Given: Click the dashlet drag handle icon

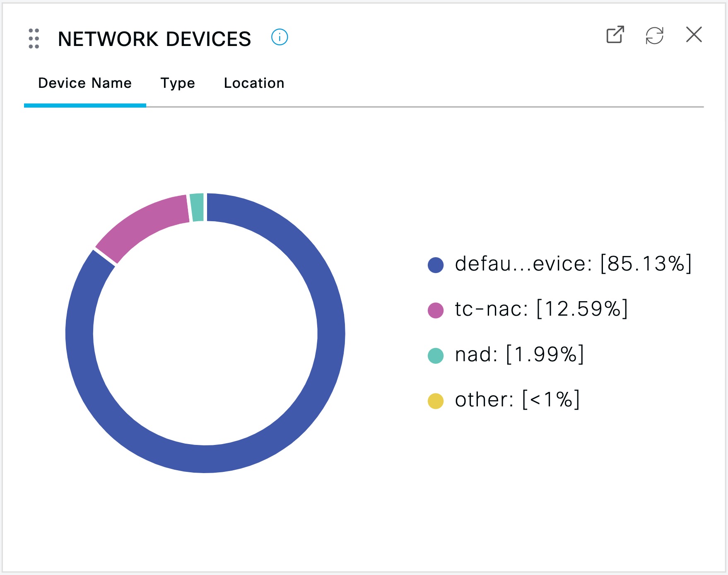Looking at the screenshot, I should click(x=34, y=39).
